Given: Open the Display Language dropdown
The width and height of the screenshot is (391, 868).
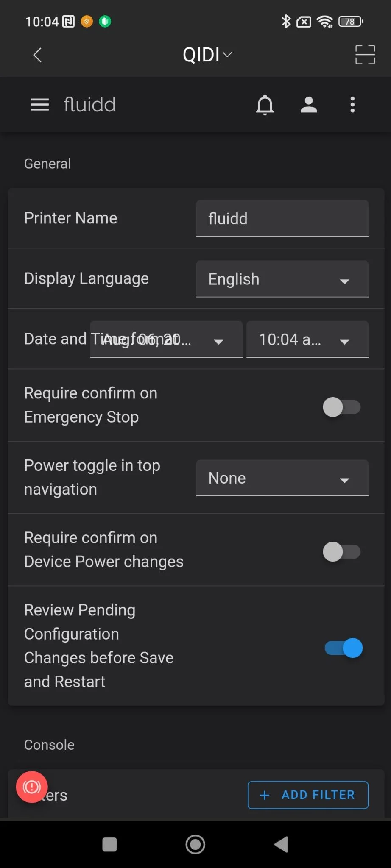Looking at the screenshot, I should click(x=282, y=279).
